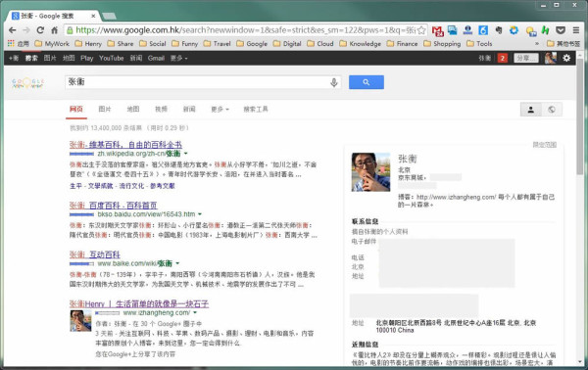The image size is (588, 370).
Task: Click the green H extension icon
Action: pyautogui.click(x=545, y=30)
